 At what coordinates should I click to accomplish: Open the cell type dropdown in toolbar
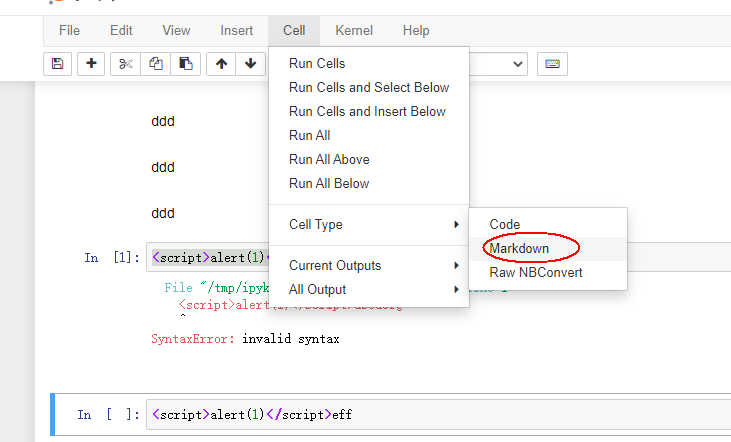[x=498, y=64]
